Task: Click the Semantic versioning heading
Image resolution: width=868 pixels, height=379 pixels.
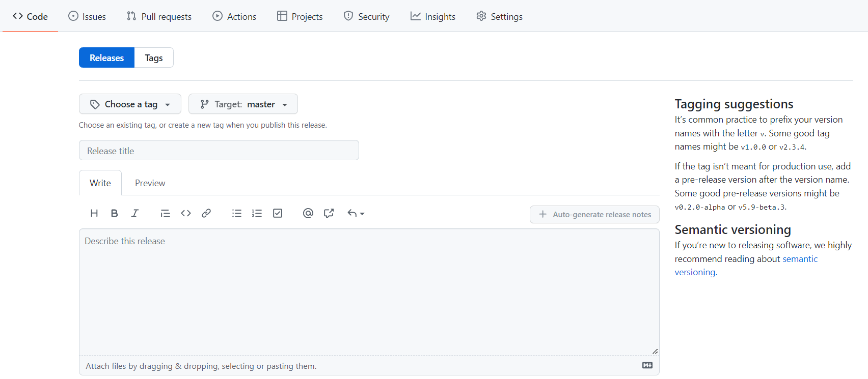Action: pos(733,229)
